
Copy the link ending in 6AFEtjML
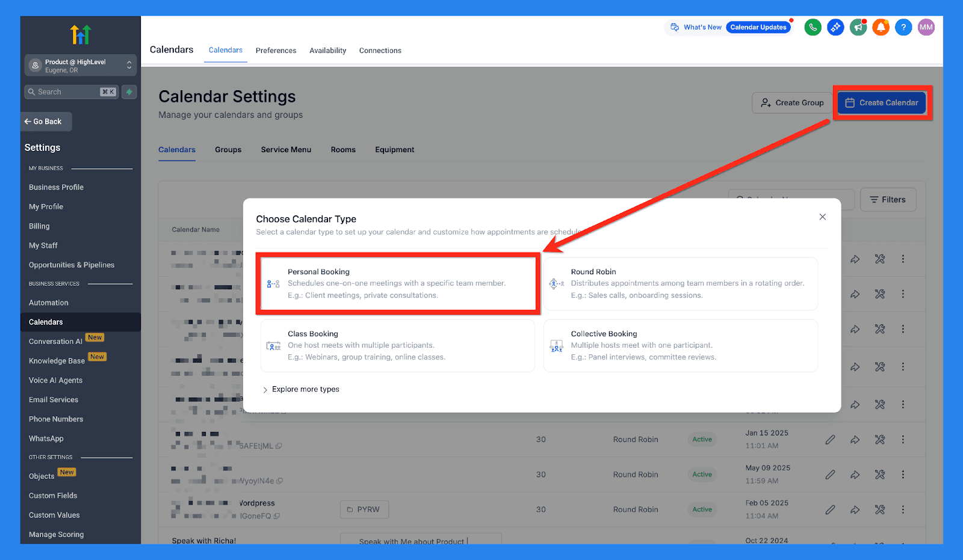tap(279, 446)
